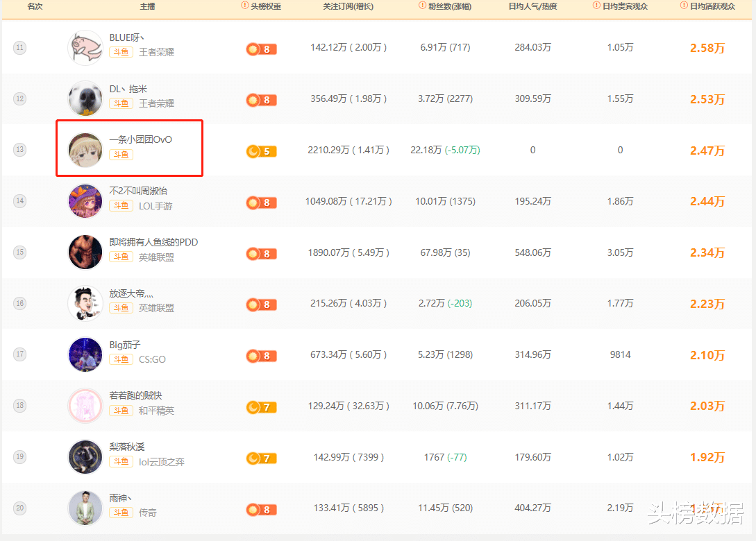Open streamer name BLUE呀丶

click(x=127, y=37)
